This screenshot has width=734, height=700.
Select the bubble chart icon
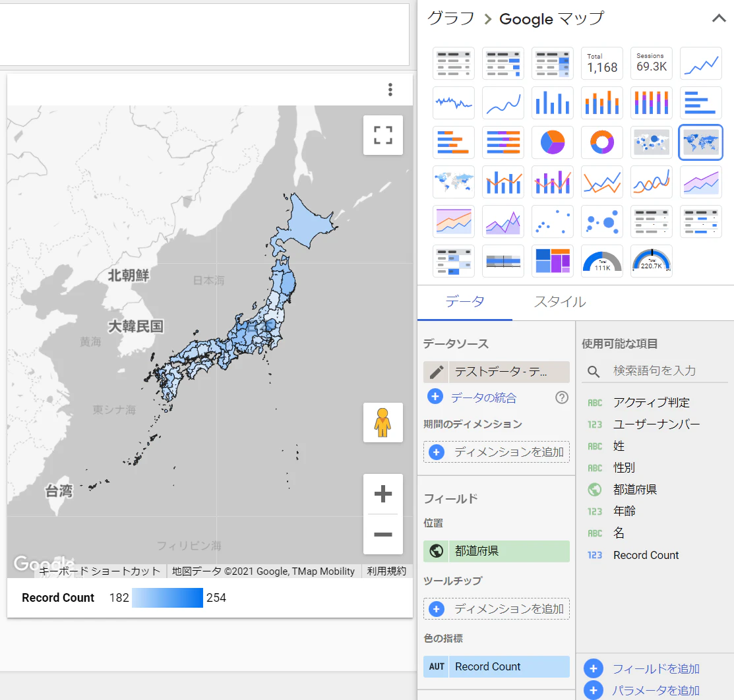[x=602, y=221]
